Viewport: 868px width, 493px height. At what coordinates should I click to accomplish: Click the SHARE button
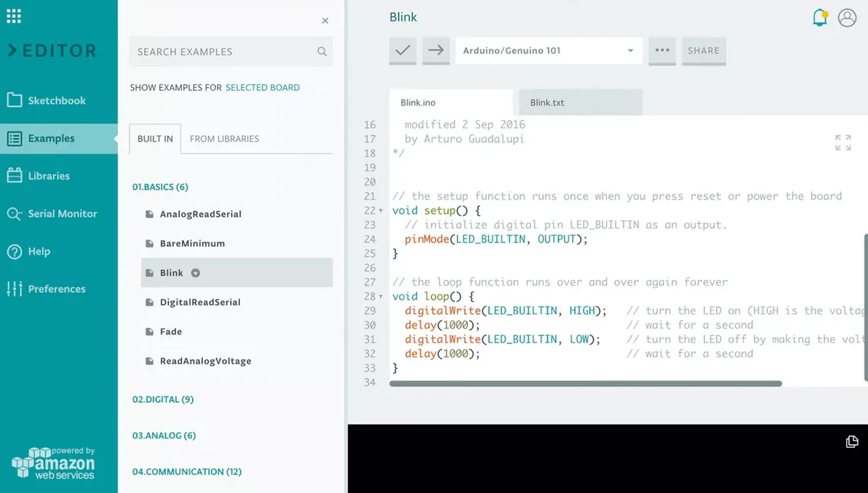704,50
